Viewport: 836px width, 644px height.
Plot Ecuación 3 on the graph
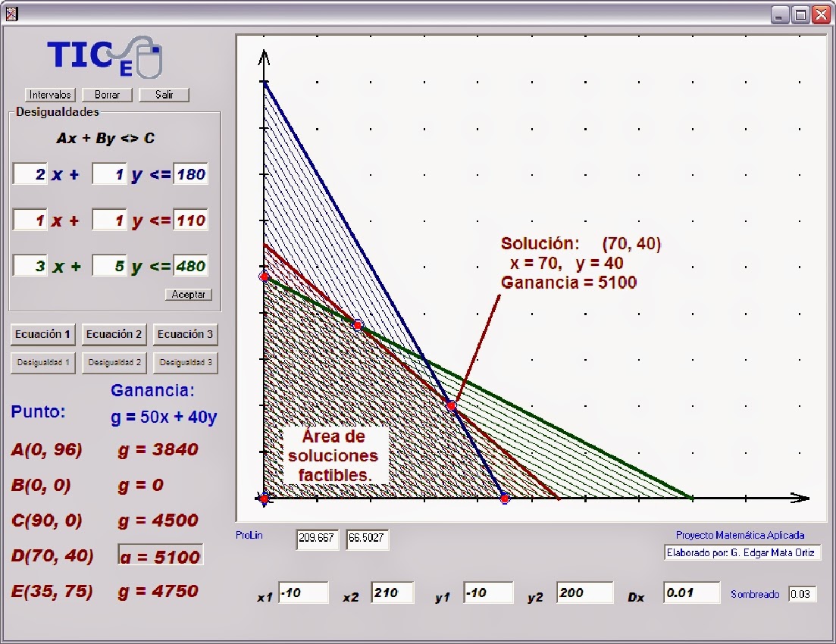(x=185, y=334)
